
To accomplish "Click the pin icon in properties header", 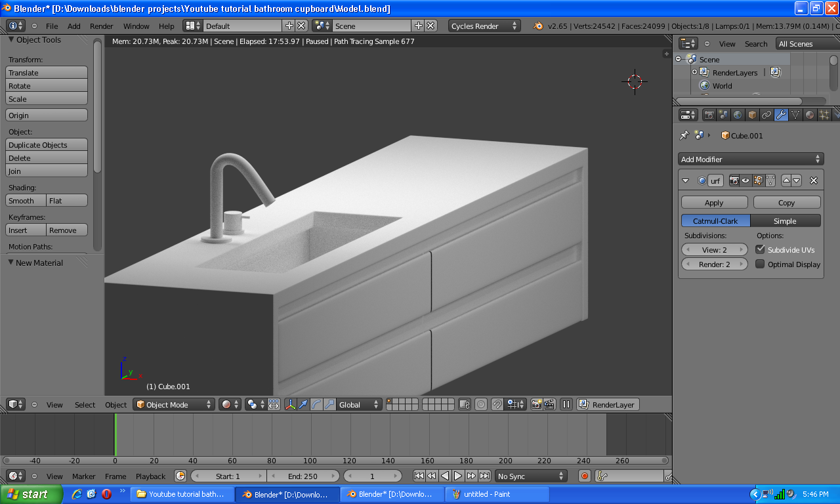I will click(x=684, y=136).
